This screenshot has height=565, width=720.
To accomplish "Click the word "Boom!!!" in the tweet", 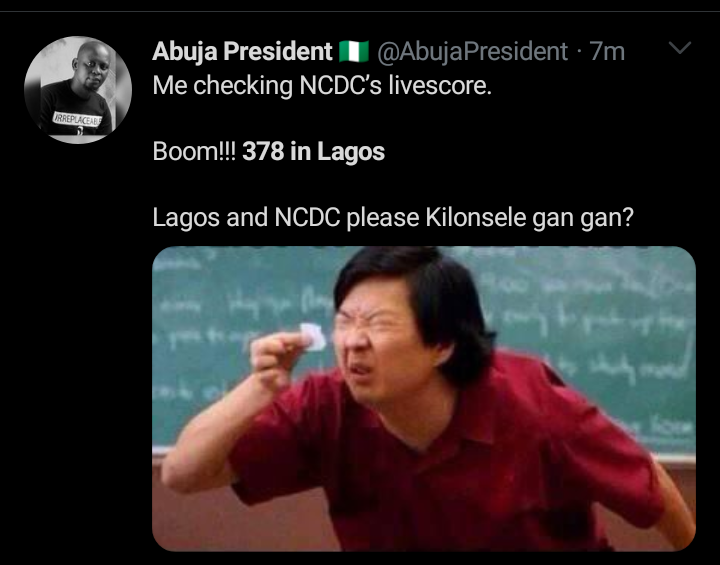I will coord(194,152).
